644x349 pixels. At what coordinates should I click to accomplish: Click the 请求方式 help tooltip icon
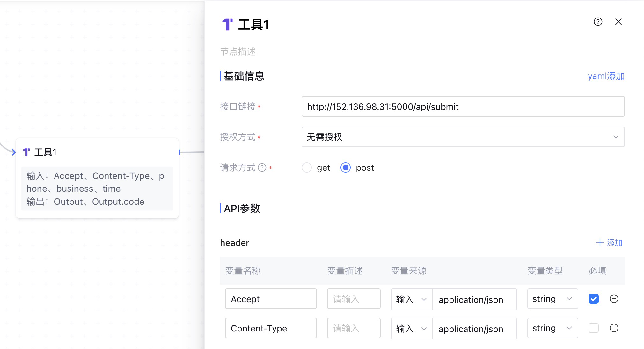click(262, 167)
